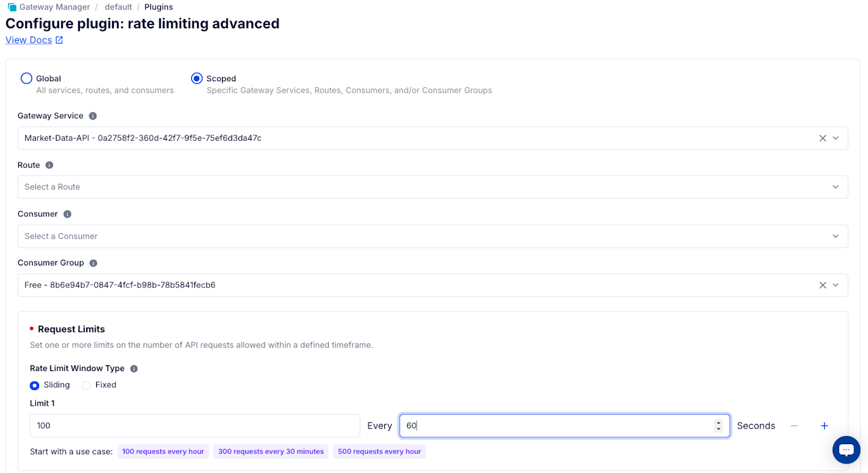Add another limit with the plus icon
868x473 pixels.
tap(824, 426)
